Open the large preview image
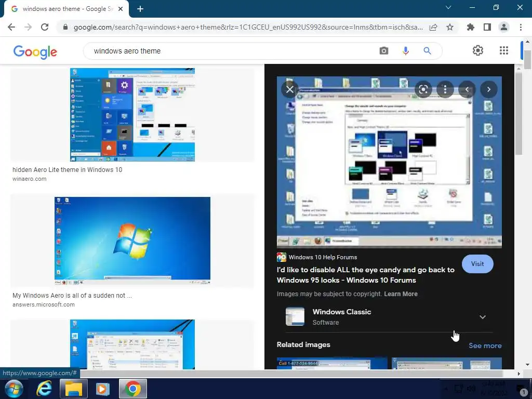This screenshot has height=399, width=532. tap(389, 162)
